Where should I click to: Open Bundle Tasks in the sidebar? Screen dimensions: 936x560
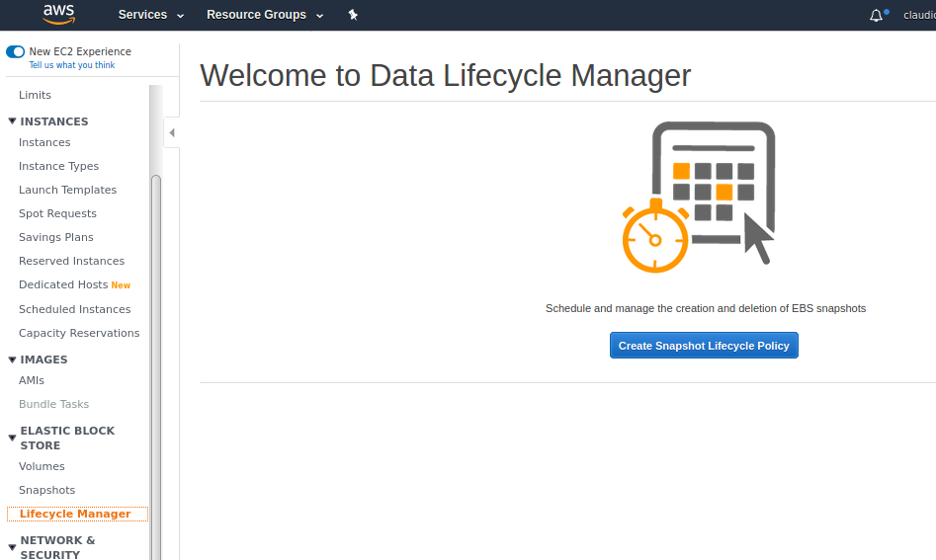[x=53, y=404]
